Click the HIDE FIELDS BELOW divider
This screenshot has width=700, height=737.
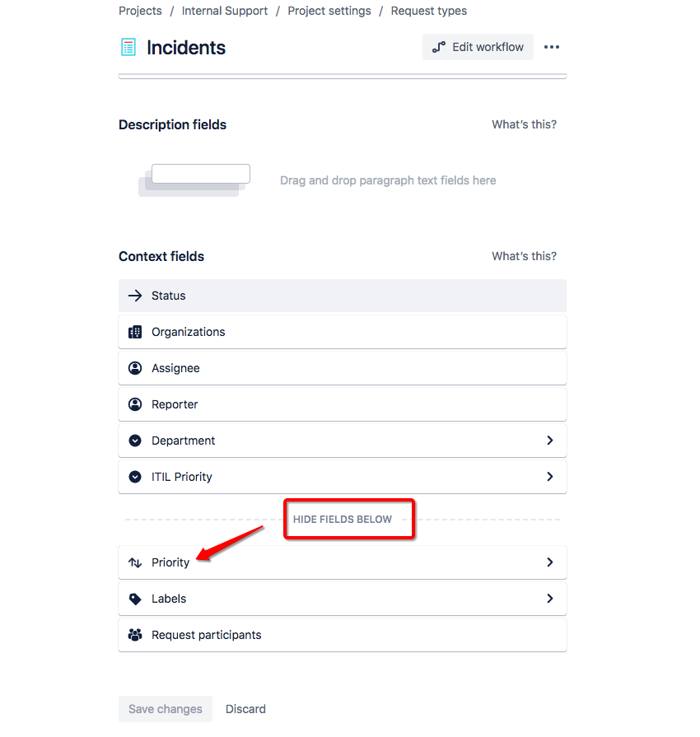[x=343, y=520]
